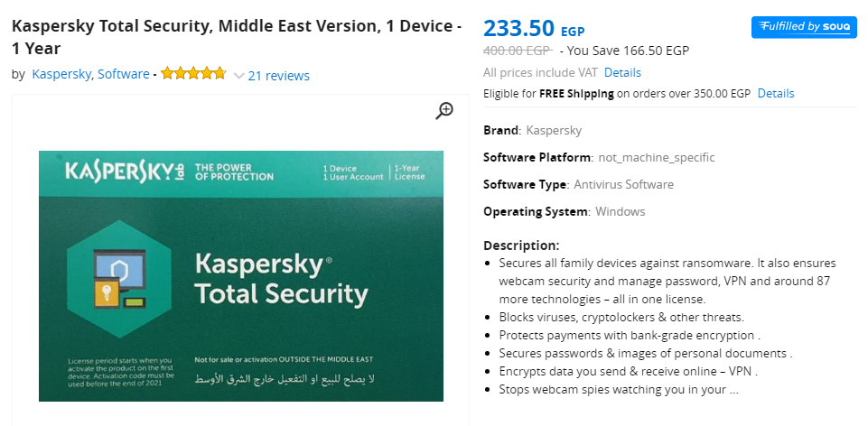
Task: Click the Windows operating system value
Action: pos(620,211)
